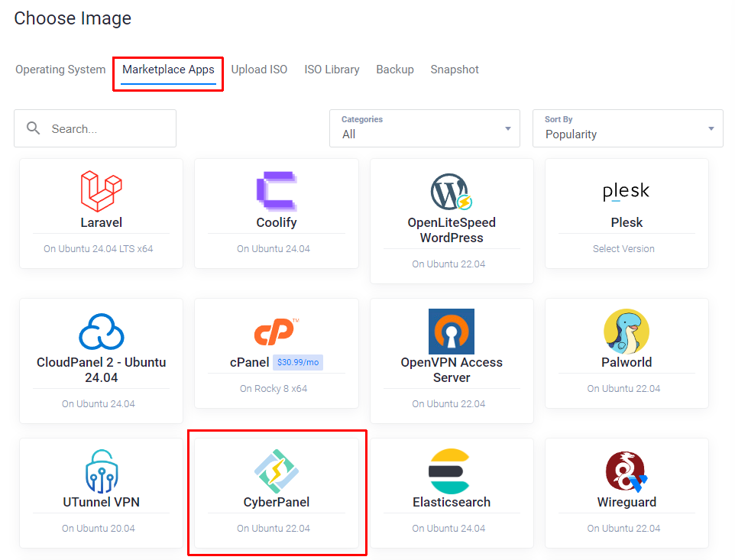The height and width of the screenshot is (560, 735).
Task: Open the Backup tab
Action: (395, 70)
